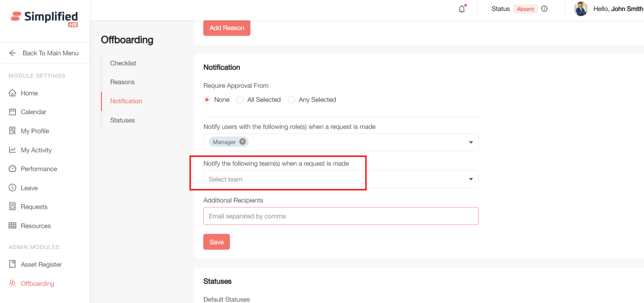
Task: Choose the All Selected approval option
Action: click(240, 100)
